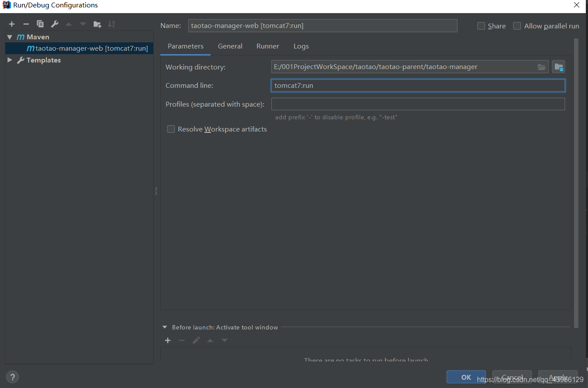Open help with question mark button

[12, 377]
